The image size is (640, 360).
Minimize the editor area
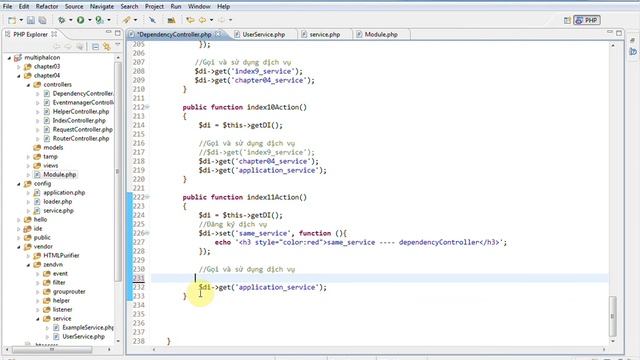pyautogui.click(x=610, y=32)
